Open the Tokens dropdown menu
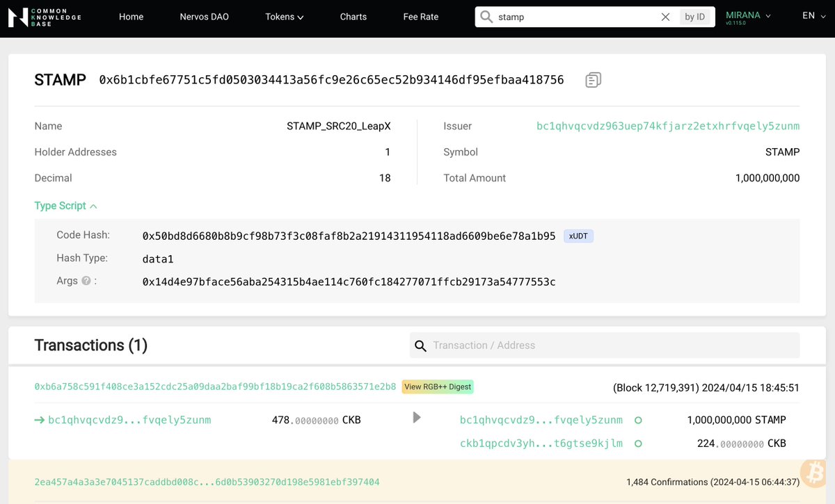The width and height of the screenshot is (835, 504). (284, 16)
